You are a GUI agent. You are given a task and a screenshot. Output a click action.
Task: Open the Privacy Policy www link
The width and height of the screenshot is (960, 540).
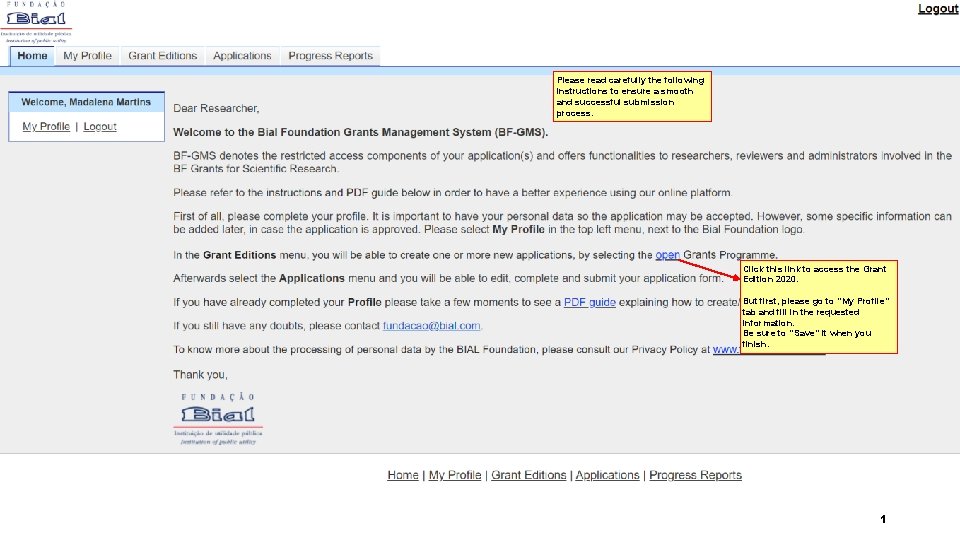(x=726, y=350)
